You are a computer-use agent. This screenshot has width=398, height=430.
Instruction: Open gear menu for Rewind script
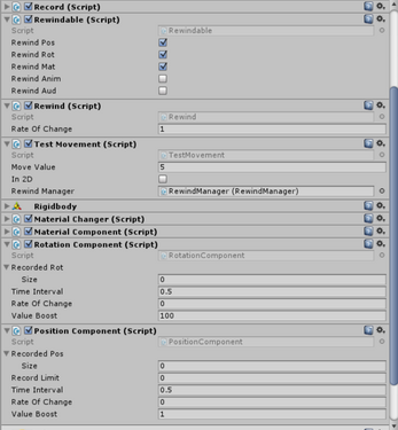click(381, 105)
